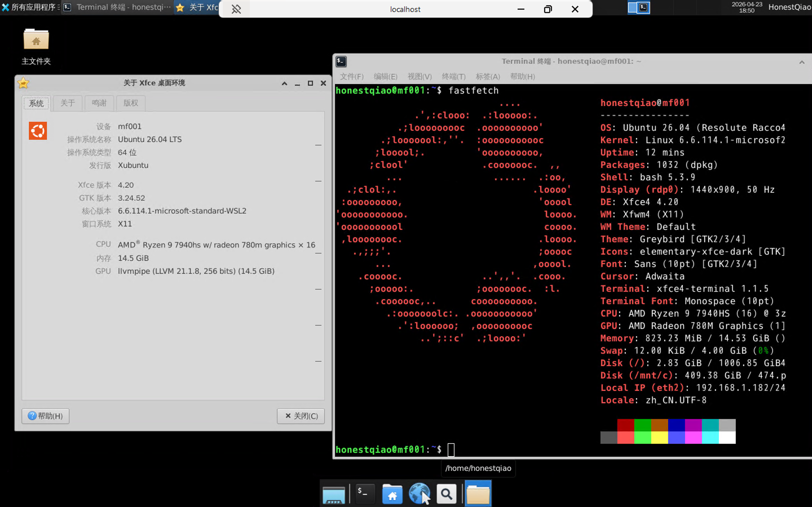
Task: Click the Ubuntu logo in the About dialog
Action: pos(37,131)
